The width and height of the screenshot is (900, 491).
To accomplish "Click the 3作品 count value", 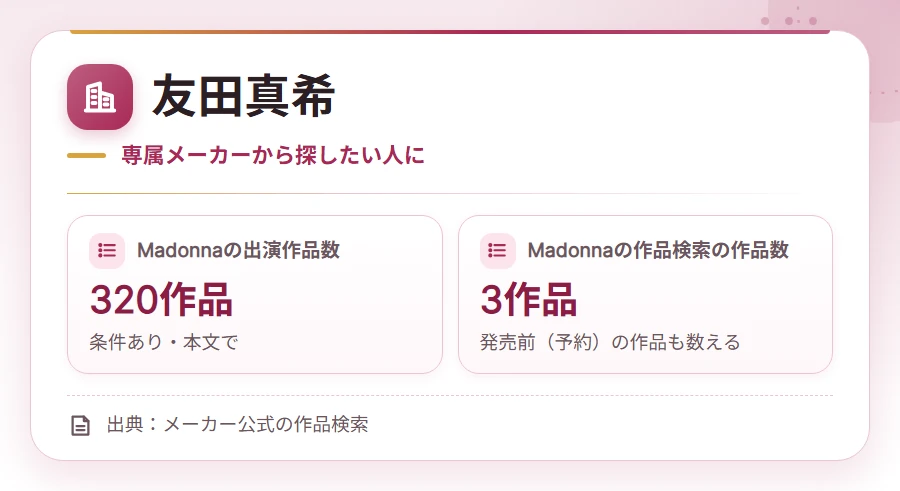I will tap(529, 300).
